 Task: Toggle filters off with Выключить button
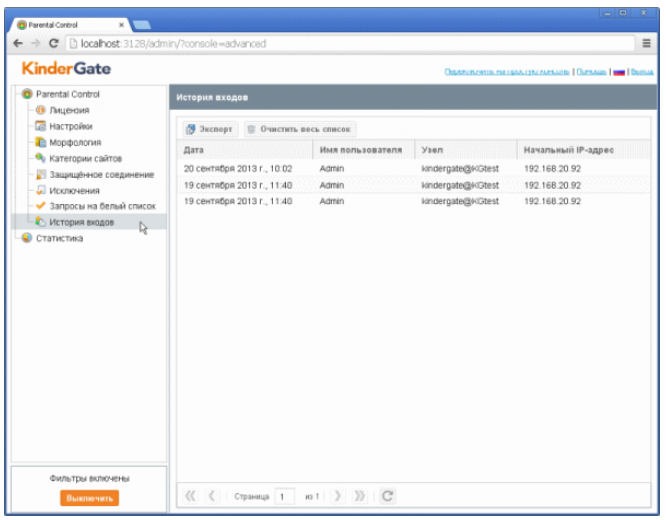pos(90,497)
